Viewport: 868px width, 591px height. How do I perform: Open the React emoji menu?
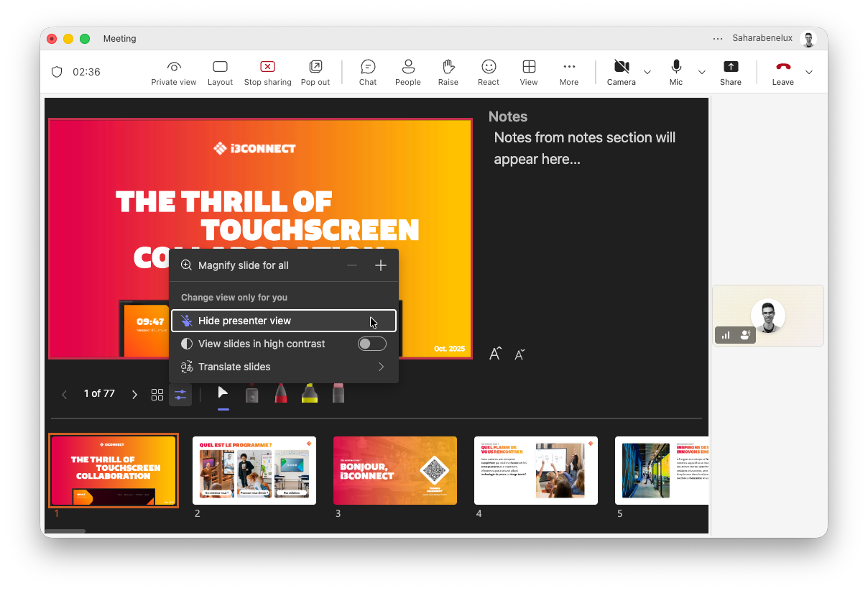coord(489,72)
